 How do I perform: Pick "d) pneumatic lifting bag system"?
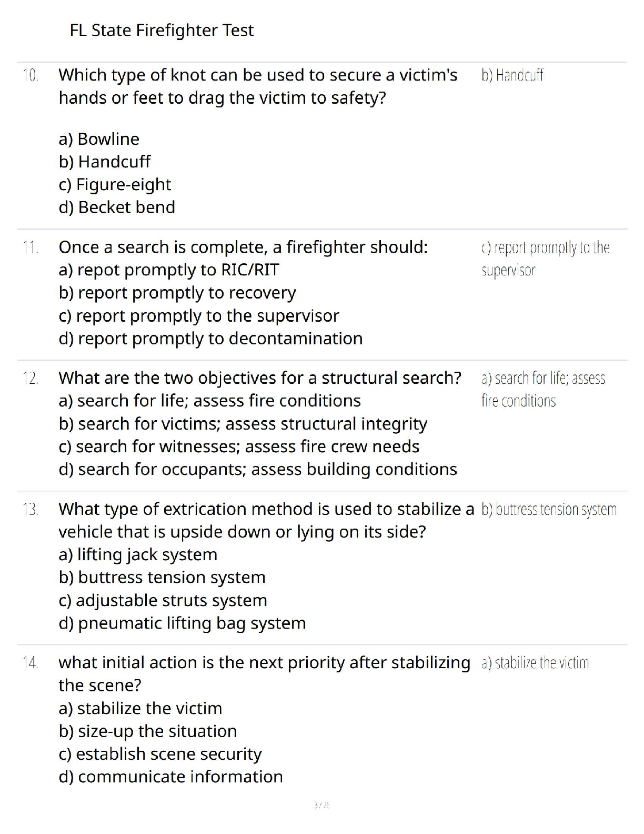pos(182,623)
